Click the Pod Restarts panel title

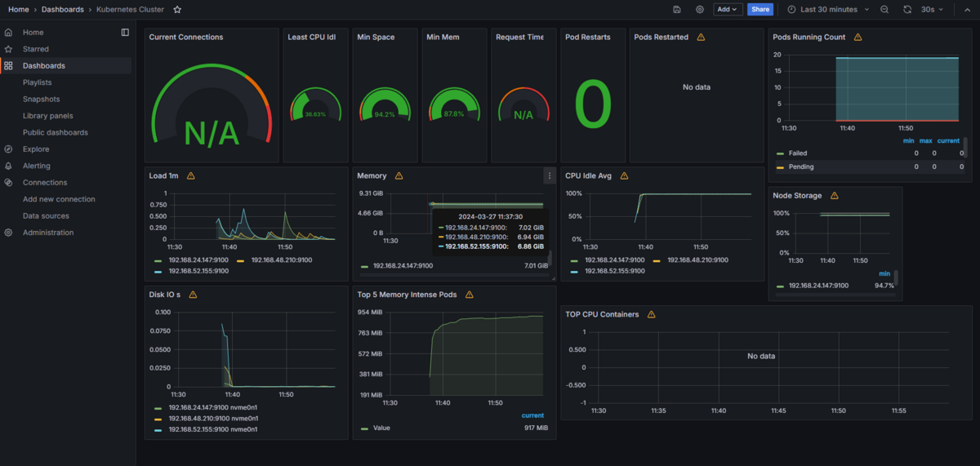[x=587, y=38]
